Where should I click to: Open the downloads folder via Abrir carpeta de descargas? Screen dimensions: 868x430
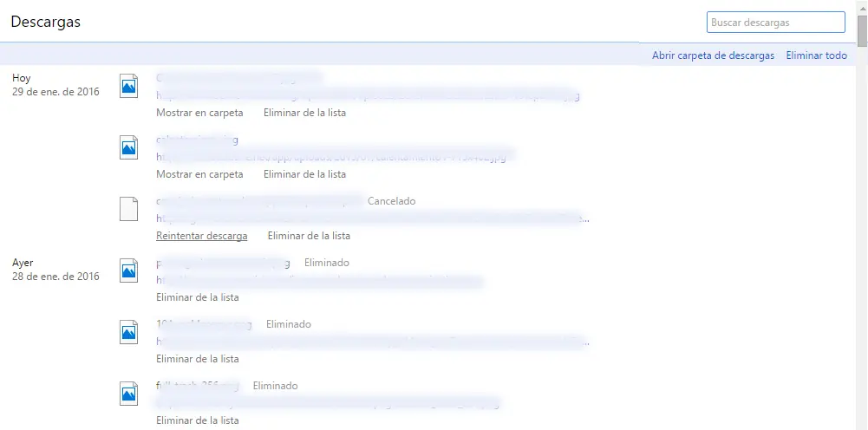point(713,55)
